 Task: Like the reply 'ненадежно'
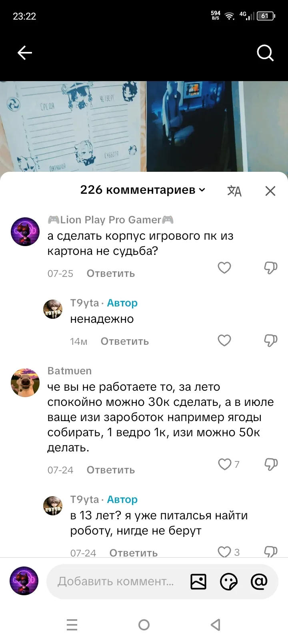click(x=224, y=340)
